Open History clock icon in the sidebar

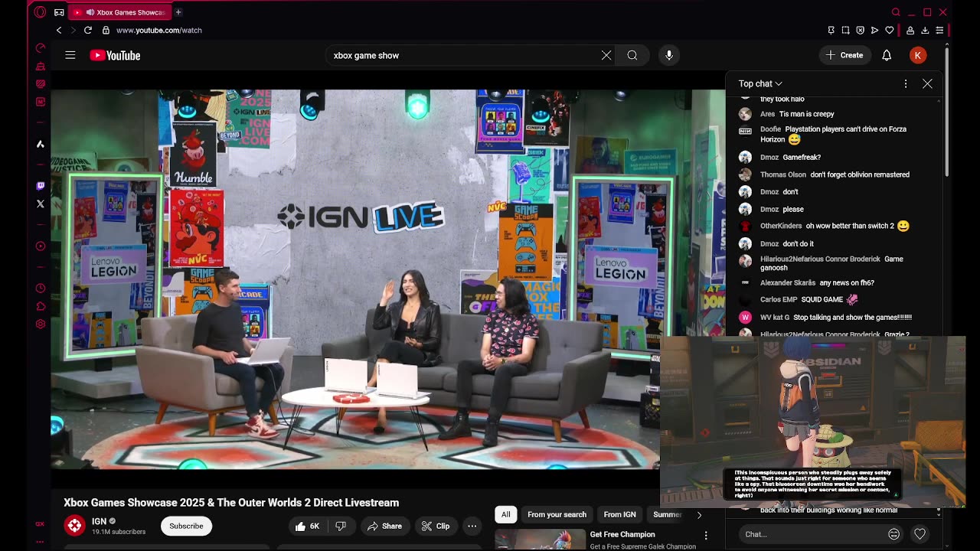[41, 289]
